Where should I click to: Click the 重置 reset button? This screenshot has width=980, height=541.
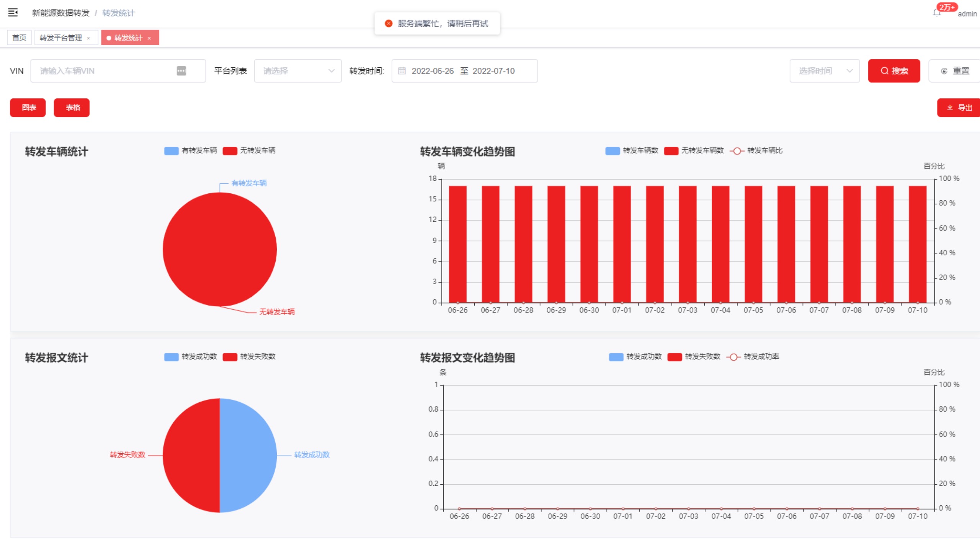pos(955,71)
